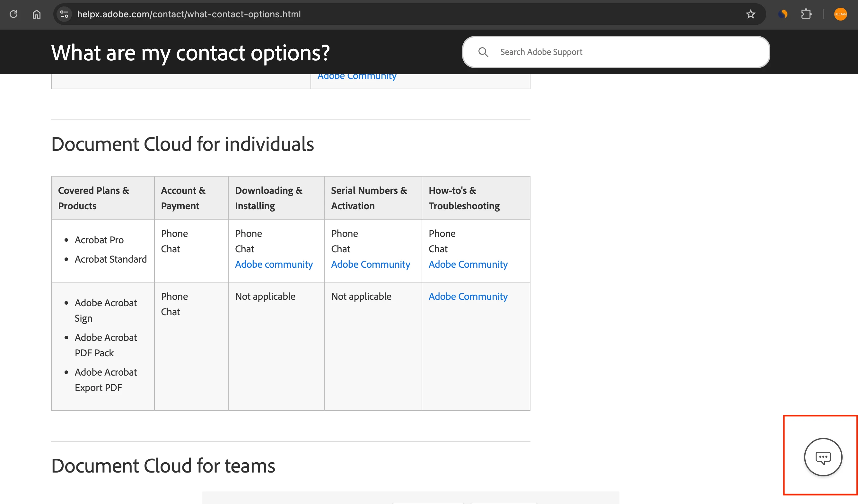Click the What are my contact options title
Image resolution: width=858 pixels, height=504 pixels.
click(190, 53)
